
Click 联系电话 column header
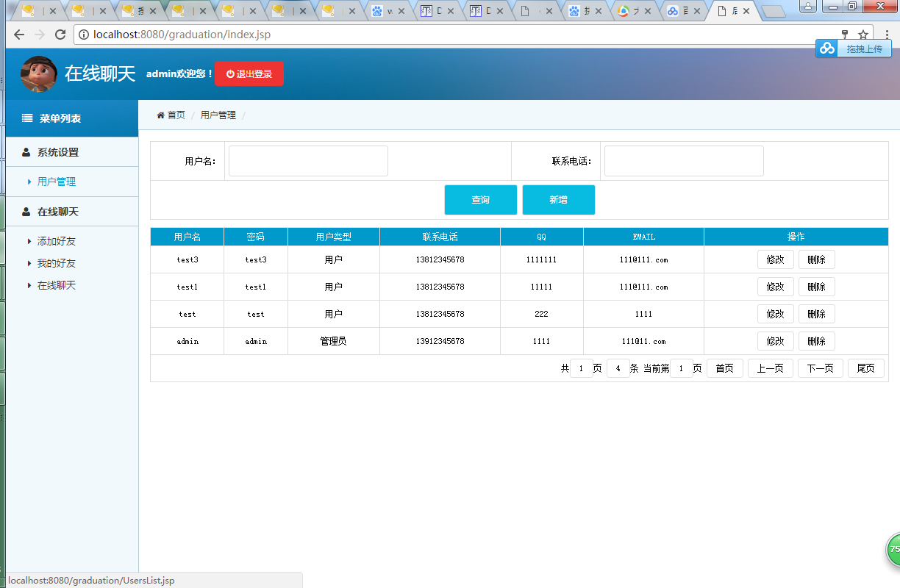point(440,237)
